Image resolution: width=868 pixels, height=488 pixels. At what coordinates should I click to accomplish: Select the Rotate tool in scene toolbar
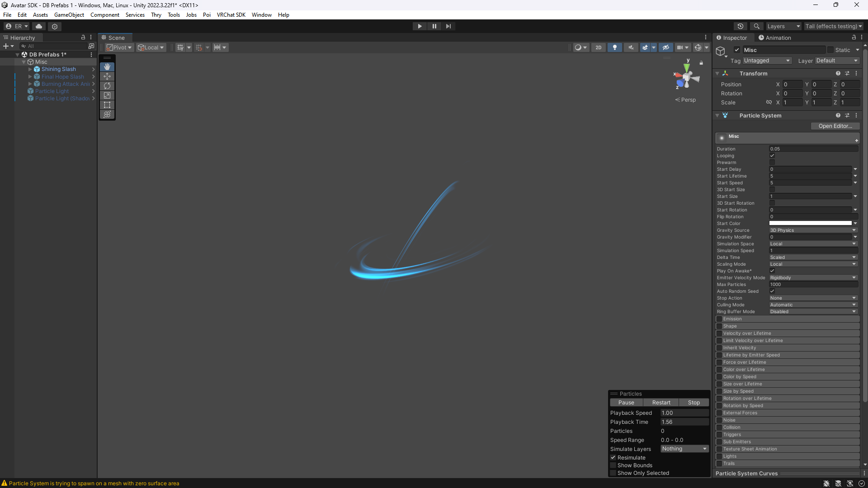(x=107, y=86)
